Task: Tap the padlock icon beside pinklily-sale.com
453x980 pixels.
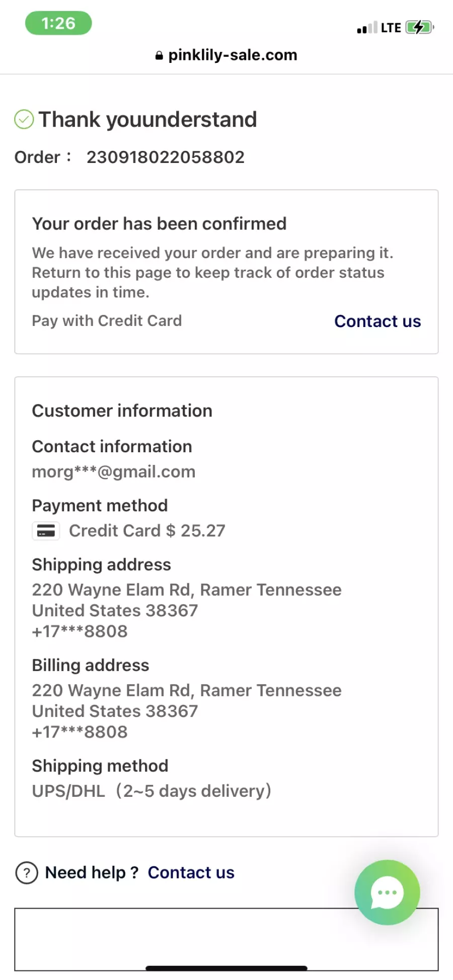Action: tap(159, 56)
